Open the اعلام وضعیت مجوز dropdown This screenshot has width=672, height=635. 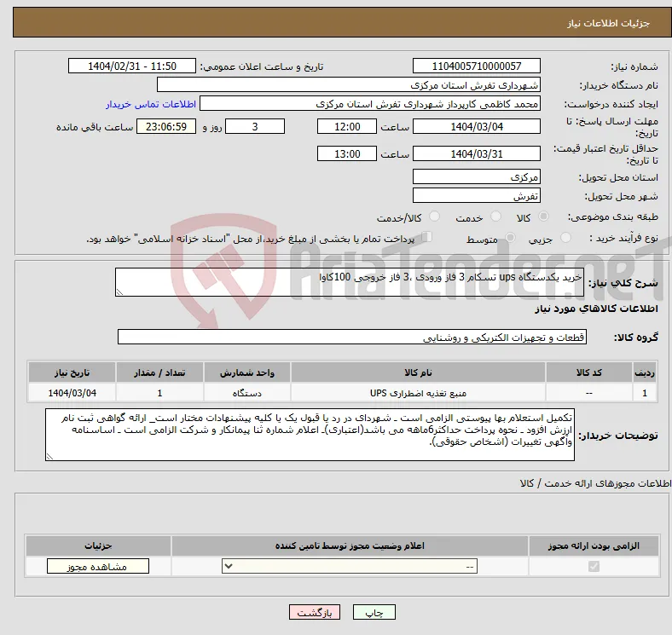(x=350, y=567)
